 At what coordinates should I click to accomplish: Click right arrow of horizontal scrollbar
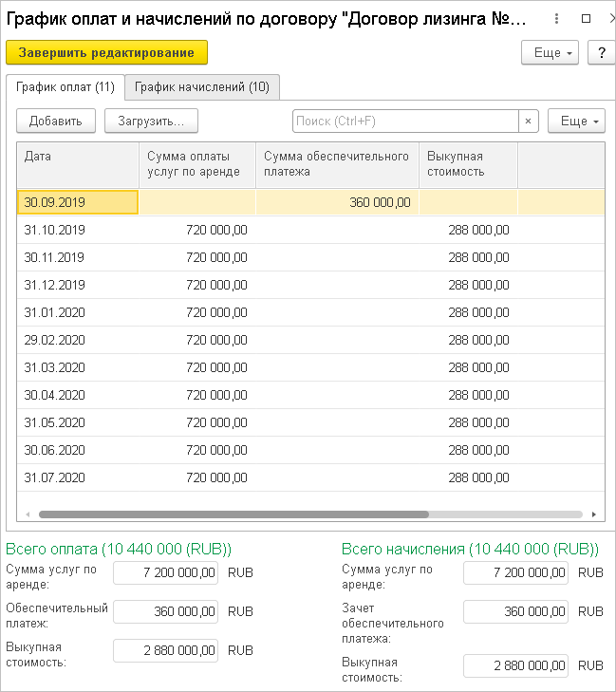pyautogui.click(x=594, y=514)
